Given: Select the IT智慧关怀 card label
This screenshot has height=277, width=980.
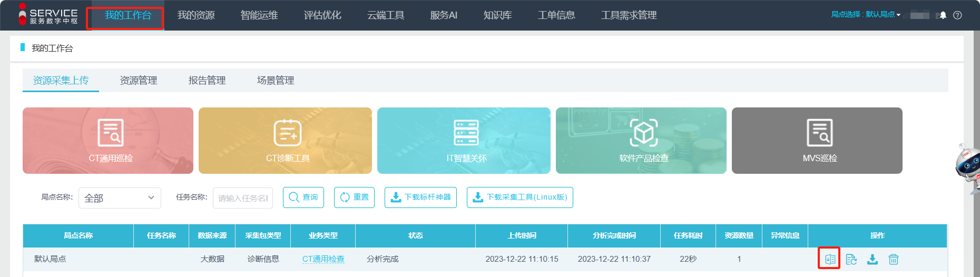Looking at the screenshot, I should click(466, 158).
